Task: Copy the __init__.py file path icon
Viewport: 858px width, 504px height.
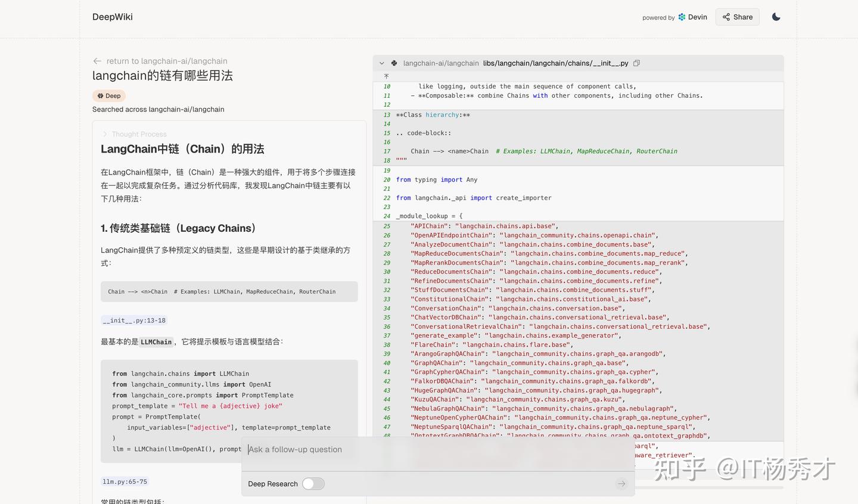Action: [x=636, y=63]
